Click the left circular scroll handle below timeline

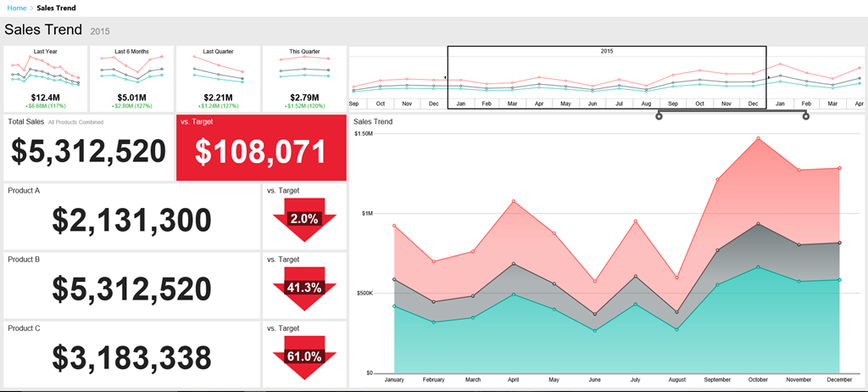pos(659,116)
